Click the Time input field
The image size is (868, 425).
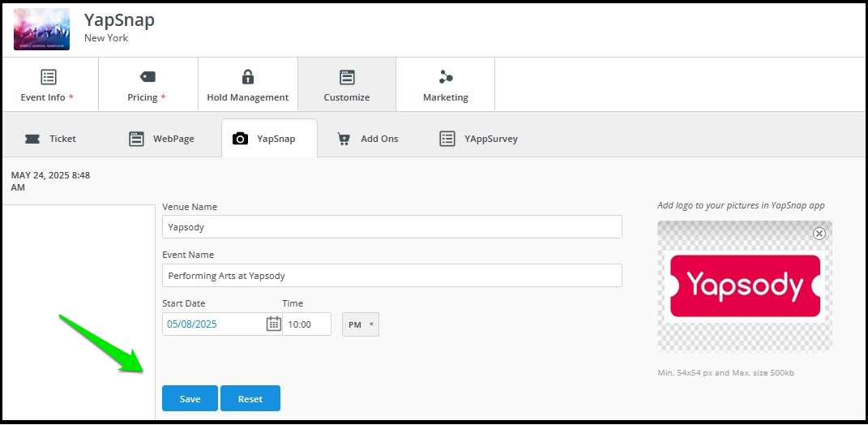pos(306,324)
